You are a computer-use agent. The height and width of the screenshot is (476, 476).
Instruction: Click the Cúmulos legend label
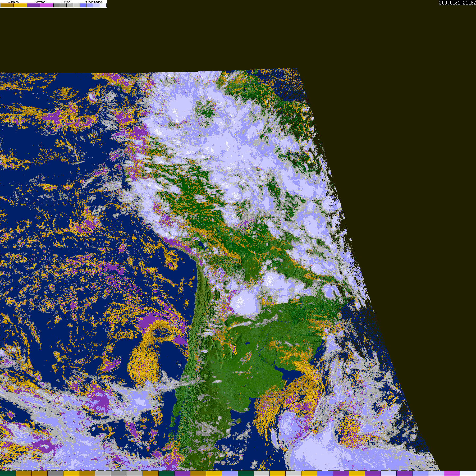click(13, 2)
